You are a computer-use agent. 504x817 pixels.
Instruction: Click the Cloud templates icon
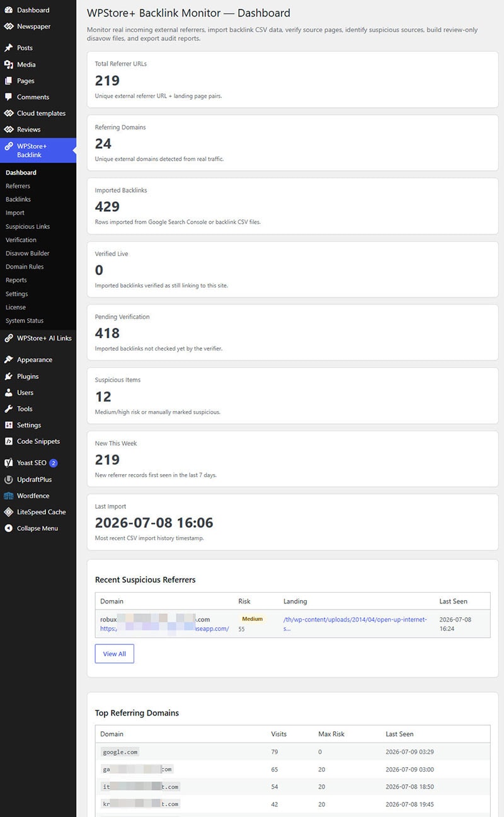click(x=8, y=113)
